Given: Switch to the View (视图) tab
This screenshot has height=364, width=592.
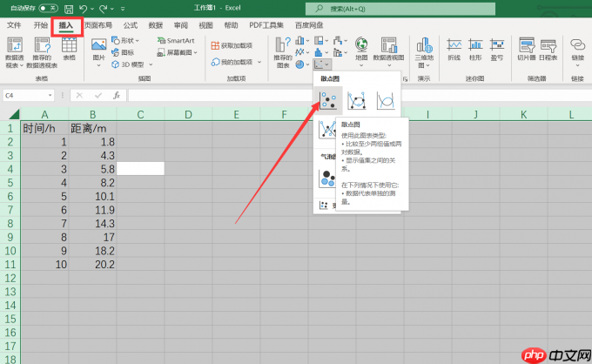Looking at the screenshot, I should 205,25.
